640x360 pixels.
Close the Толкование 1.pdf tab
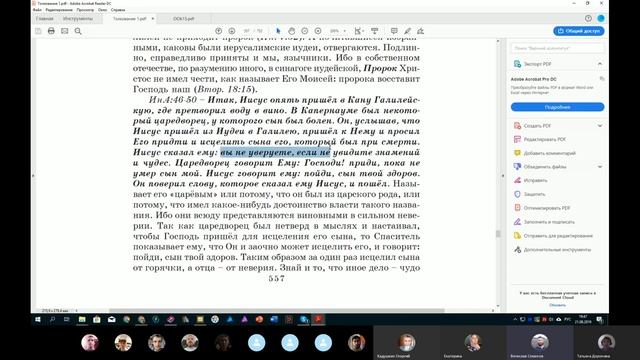[153, 19]
